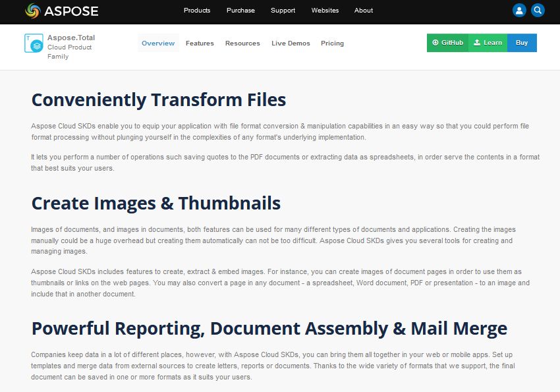Switch to the Features tab
Screen dimensions: 560x392
(200, 43)
